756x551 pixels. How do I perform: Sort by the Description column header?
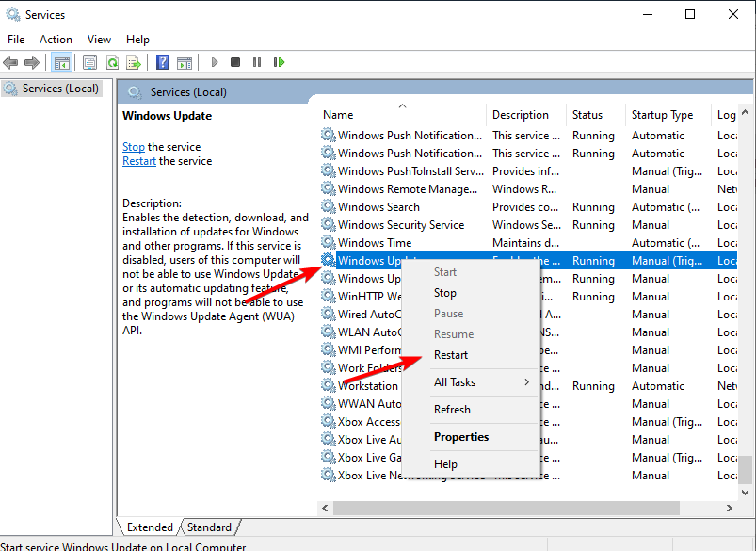tap(526, 114)
